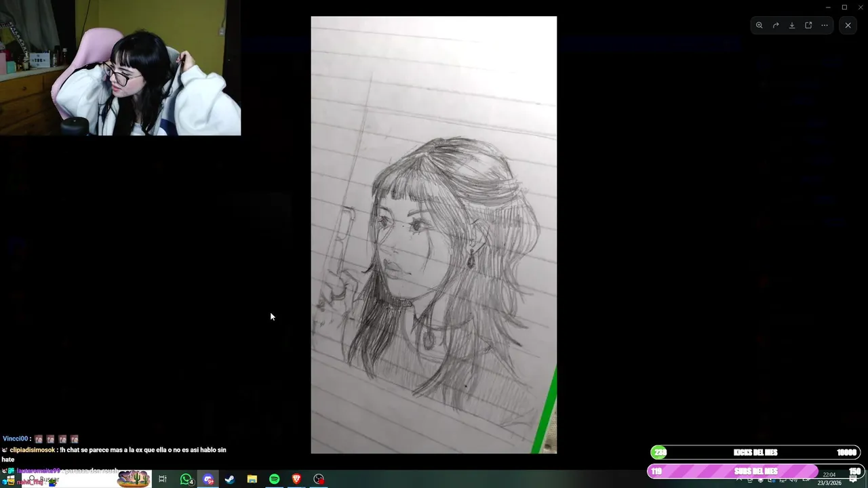Click chat username clipiadisimosok

33,450
